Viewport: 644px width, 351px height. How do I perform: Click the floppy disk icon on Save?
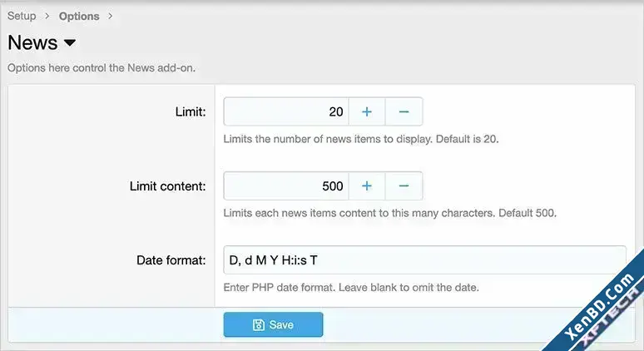pyautogui.click(x=258, y=324)
